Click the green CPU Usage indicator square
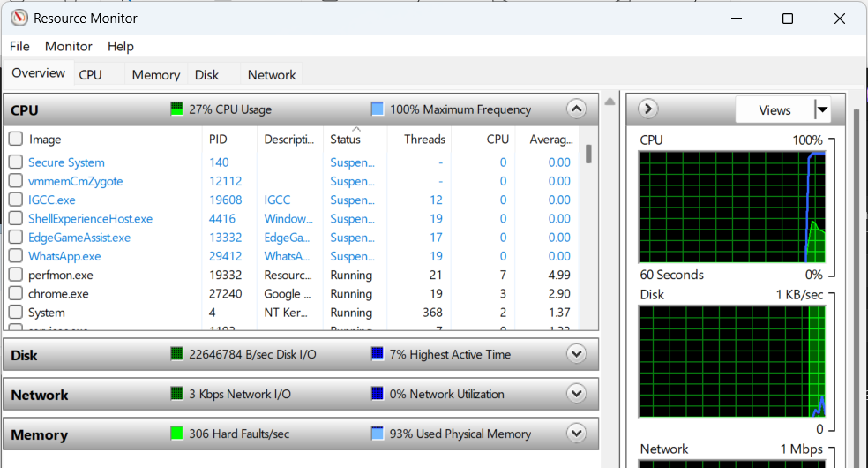 click(176, 109)
